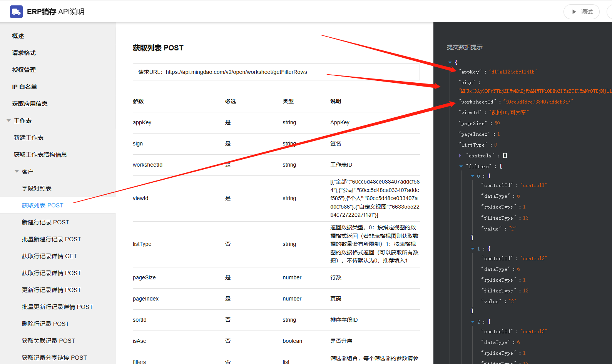Open the 概述 overview page
The height and width of the screenshot is (364, 612).
pyautogui.click(x=18, y=36)
